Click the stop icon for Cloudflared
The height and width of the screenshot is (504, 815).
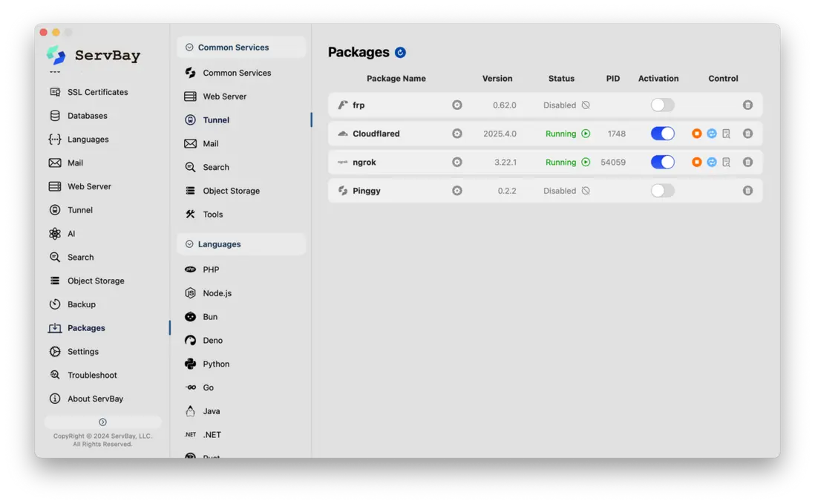pyautogui.click(x=696, y=134)
